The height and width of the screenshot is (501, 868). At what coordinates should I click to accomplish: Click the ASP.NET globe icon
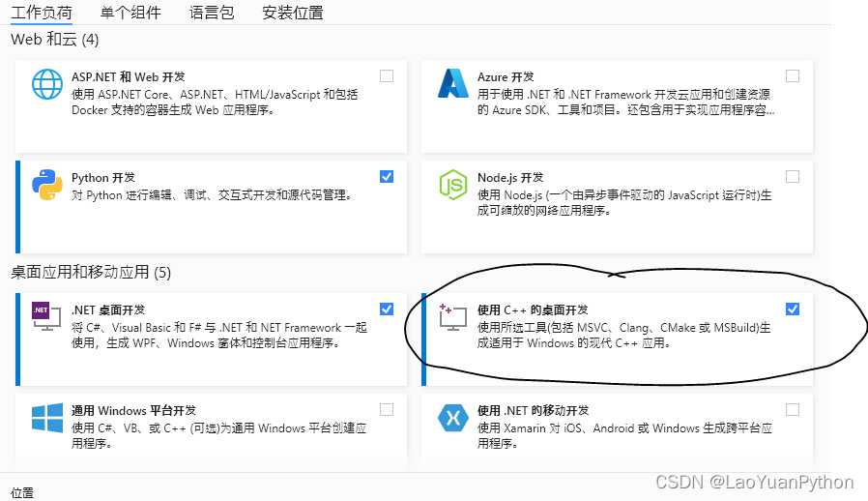coord(47,84)
